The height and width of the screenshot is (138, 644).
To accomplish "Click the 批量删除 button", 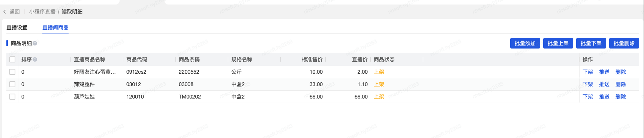I will 624,43.
